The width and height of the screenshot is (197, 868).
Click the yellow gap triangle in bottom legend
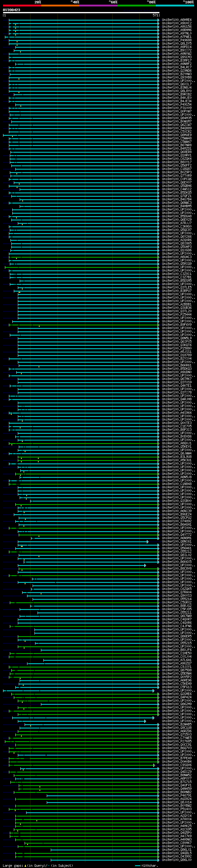coord(25,865)
